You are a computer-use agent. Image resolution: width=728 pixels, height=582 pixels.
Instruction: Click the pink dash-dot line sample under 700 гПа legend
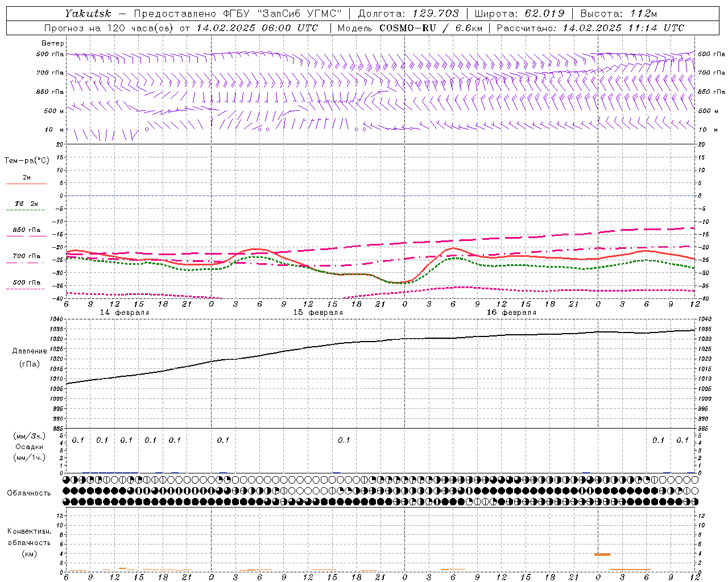coord(26,263)
